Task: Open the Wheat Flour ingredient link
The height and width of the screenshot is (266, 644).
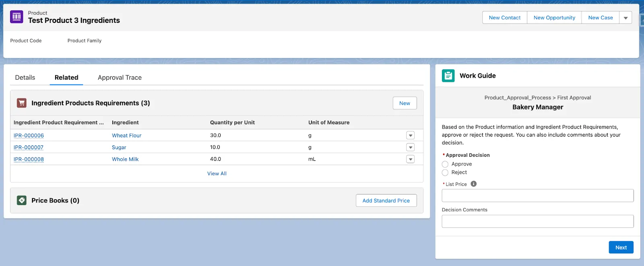Action: tap(127, 135)
